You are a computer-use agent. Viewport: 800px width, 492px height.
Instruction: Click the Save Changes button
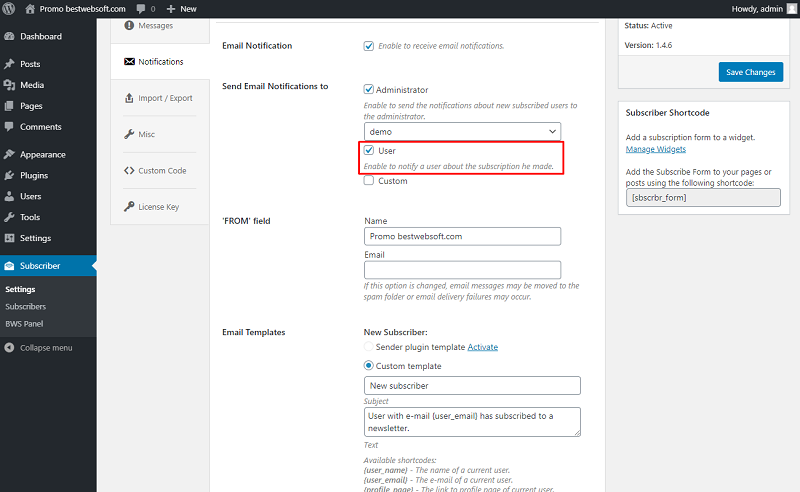[x=751, y=72]
